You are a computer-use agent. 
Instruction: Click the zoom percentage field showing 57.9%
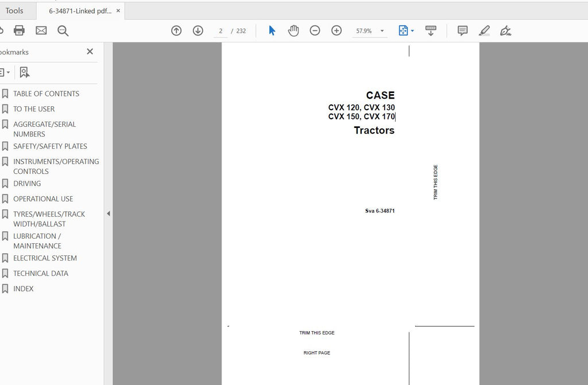[x=363, y=31]
